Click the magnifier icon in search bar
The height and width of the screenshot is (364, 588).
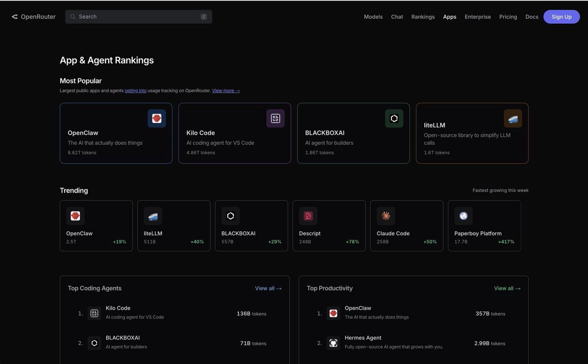73,17
